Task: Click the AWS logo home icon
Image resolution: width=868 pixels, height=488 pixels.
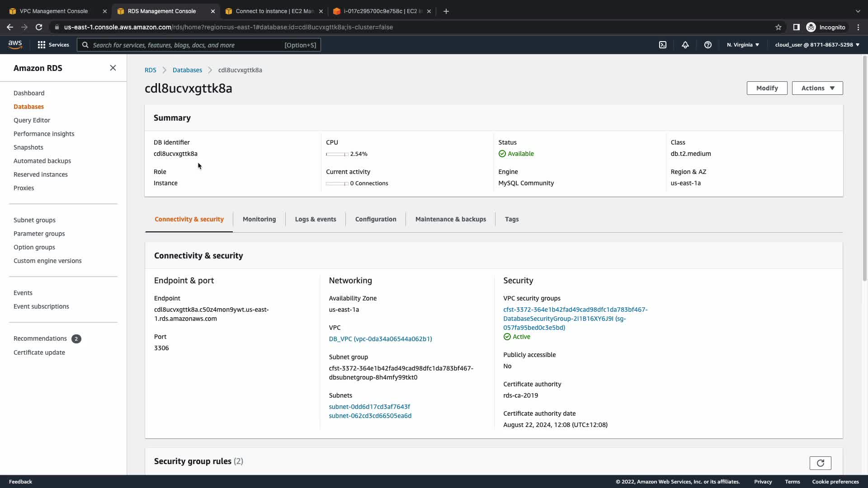Action: [x=15, y=44]
